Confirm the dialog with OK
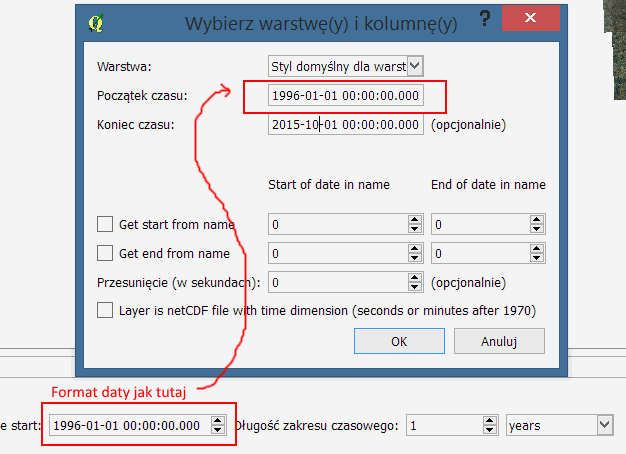The height and width of the screenshot is (454, 626). [x=399, y=341]
